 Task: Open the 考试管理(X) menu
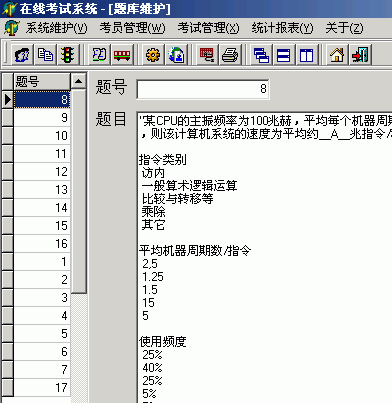(208, 28)
